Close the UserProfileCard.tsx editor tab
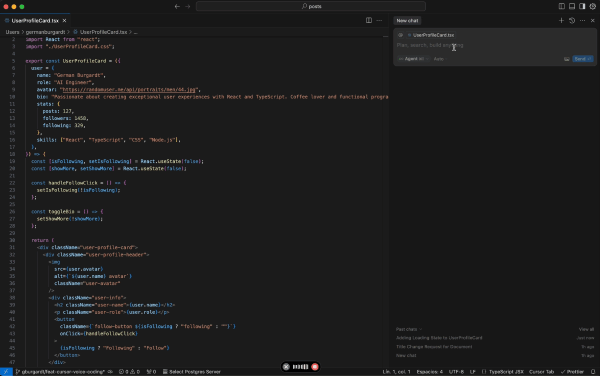The height and width of the screenshot is (376, 600). 64,21
